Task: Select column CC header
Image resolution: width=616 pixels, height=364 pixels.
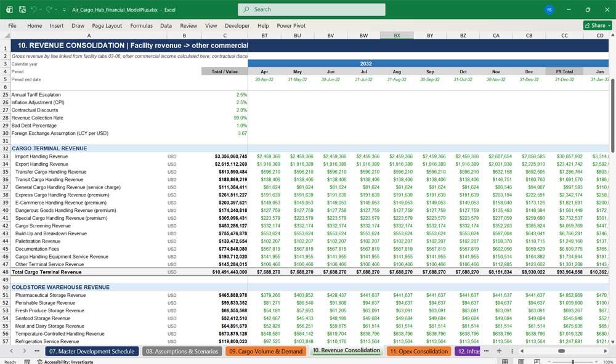Action: [x=564, y=35]
